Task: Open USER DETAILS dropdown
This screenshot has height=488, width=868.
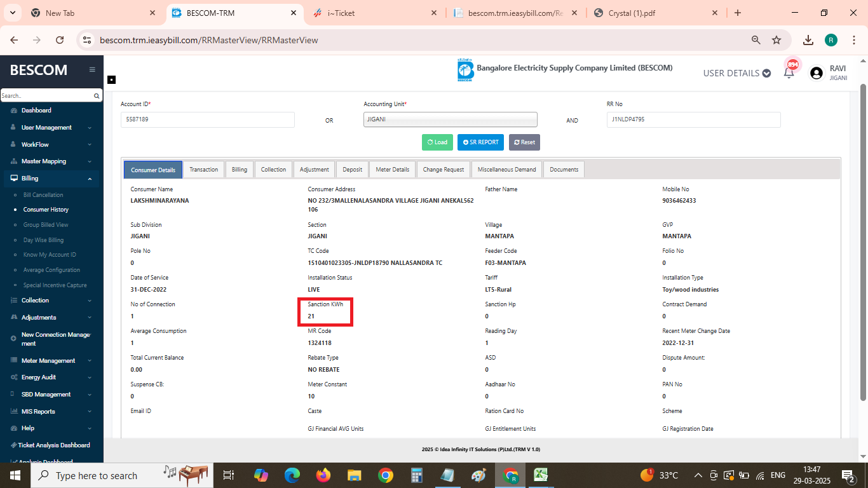Action: tap(737, 73)
